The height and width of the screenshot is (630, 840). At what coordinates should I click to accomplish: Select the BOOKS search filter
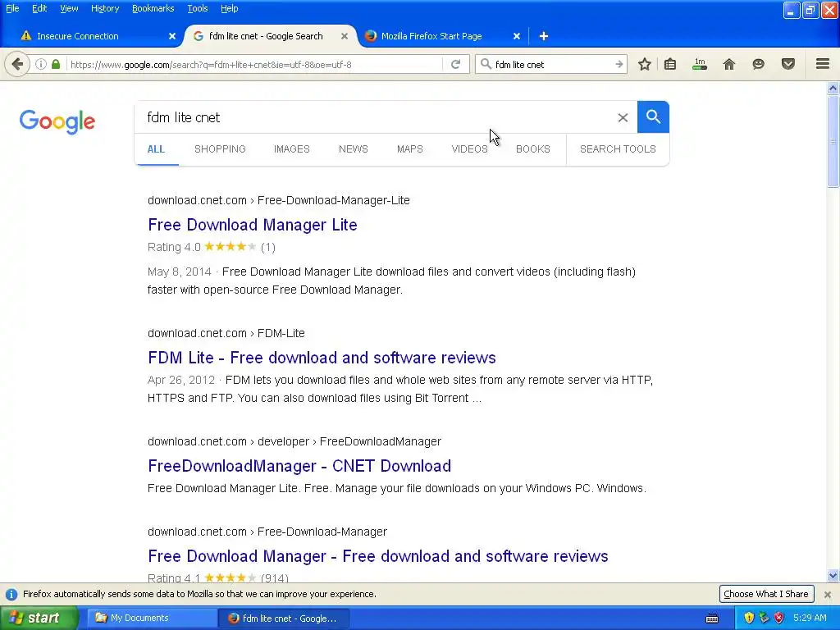click(532, 149)
